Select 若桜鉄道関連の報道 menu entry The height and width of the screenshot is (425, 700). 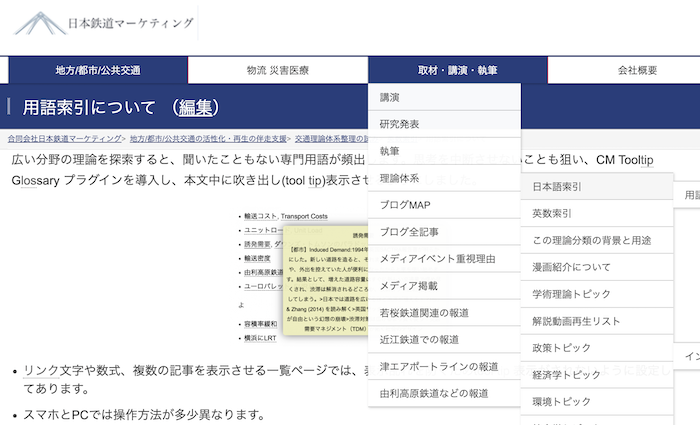coord(444,312)
